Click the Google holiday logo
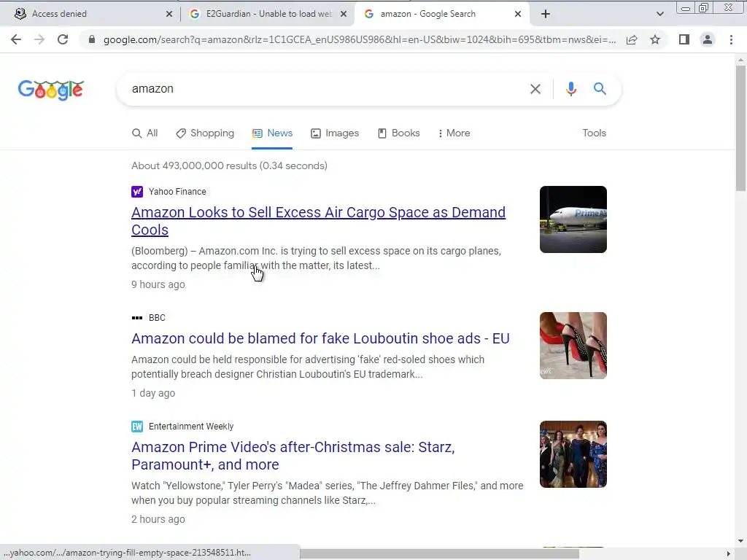Image resolution: width=747 pixels, height=560 pixels. pos(50,90)
